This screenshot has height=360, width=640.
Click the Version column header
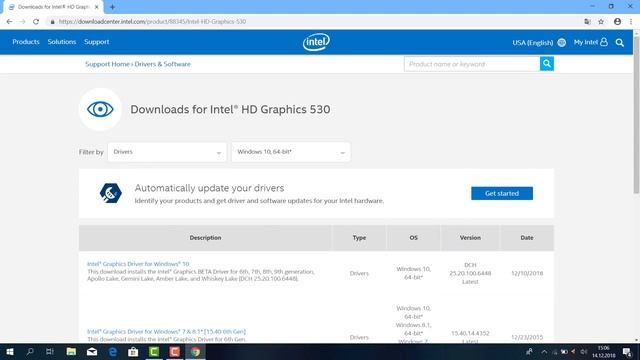(x=470, y=238)
